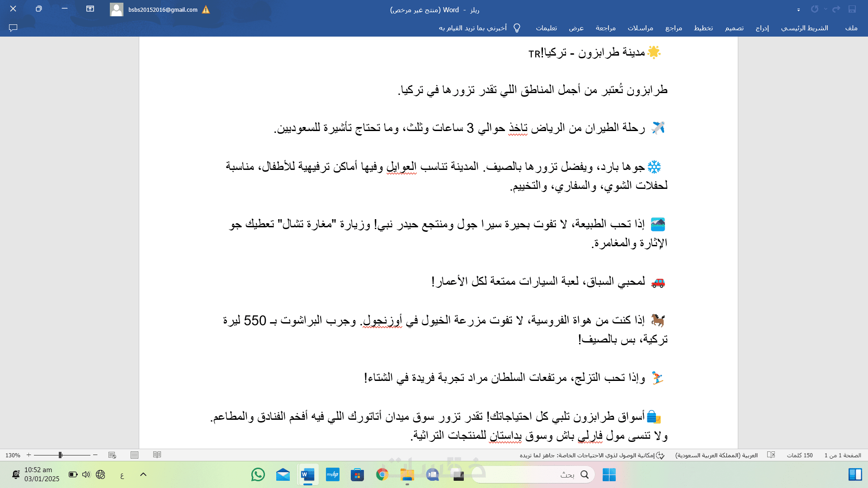This screenshot has height=488, width=868.
Task: Switch to Read Mode view icon
Action: pos(157,455)
